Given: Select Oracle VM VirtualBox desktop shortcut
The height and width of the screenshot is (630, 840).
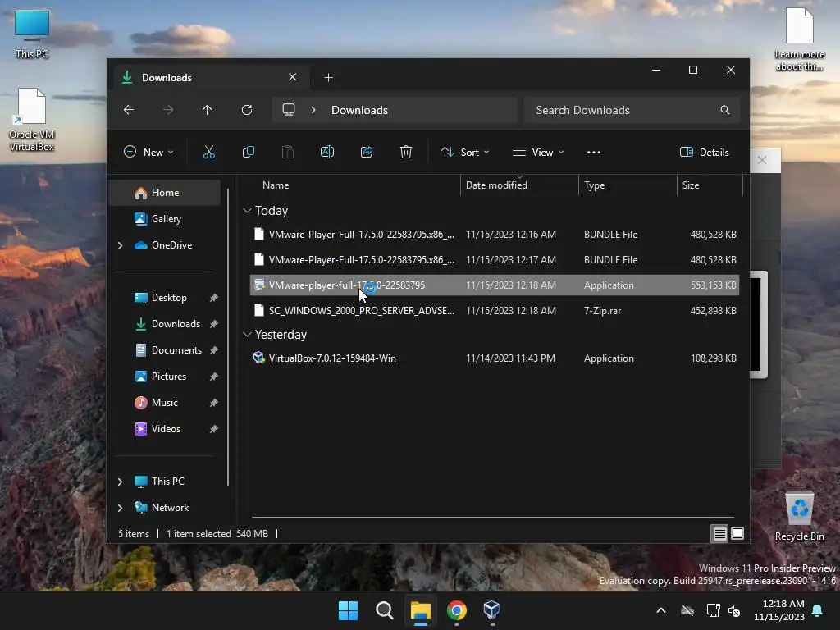Looking at the screenshot, I should coord(32,120).
